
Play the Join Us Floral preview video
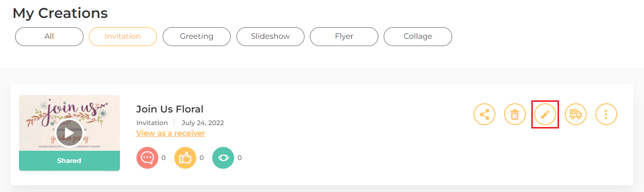(69, 131)
